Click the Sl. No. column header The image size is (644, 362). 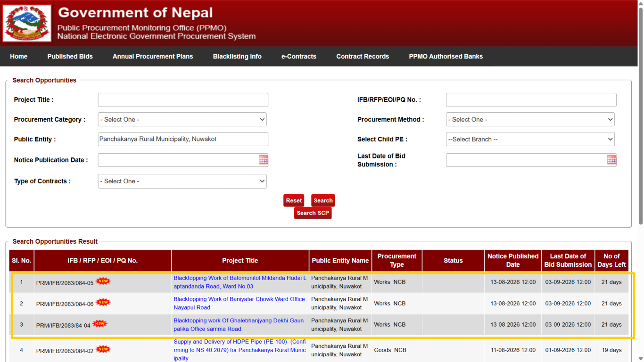coord(22,261)
